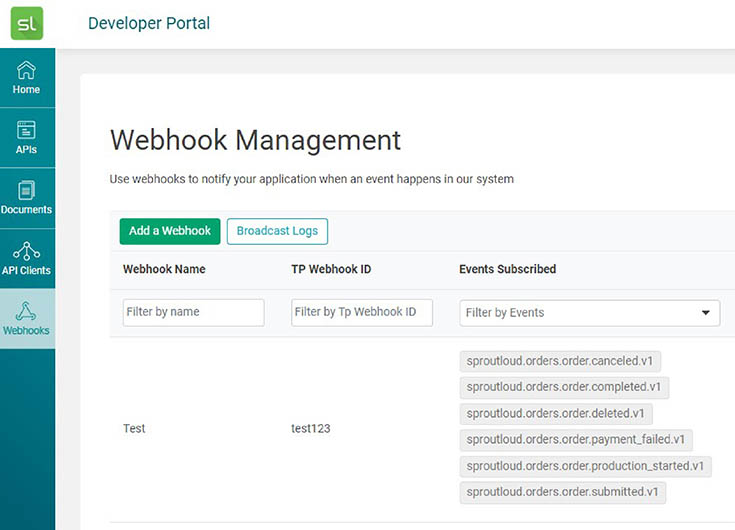This screenshot has width=735, height=530.
Task: Open Broadcast Logs
Action: 277,231
